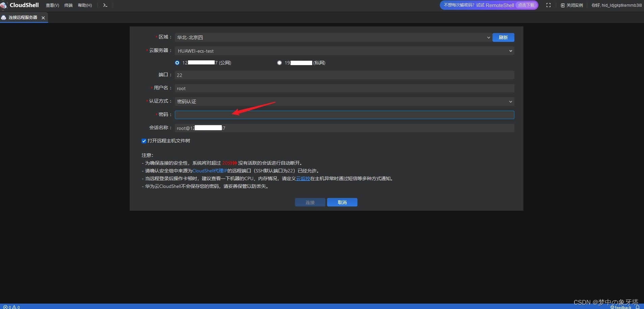Select the 私网 private IP radio button
This screenshot has height=309, width=644.
[279, 63]
